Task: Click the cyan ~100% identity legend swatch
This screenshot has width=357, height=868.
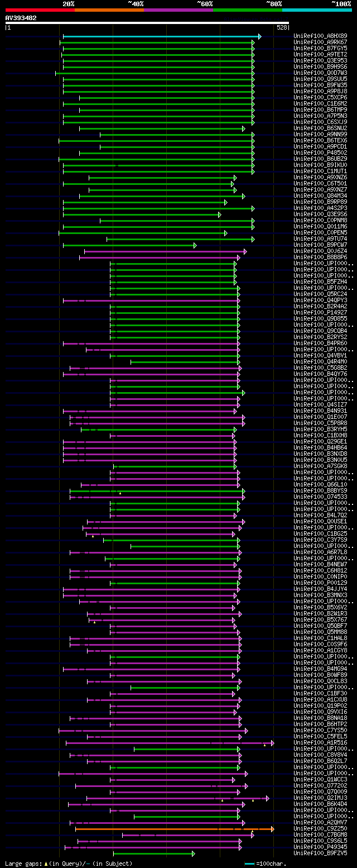Action: (x=317, y=9)
